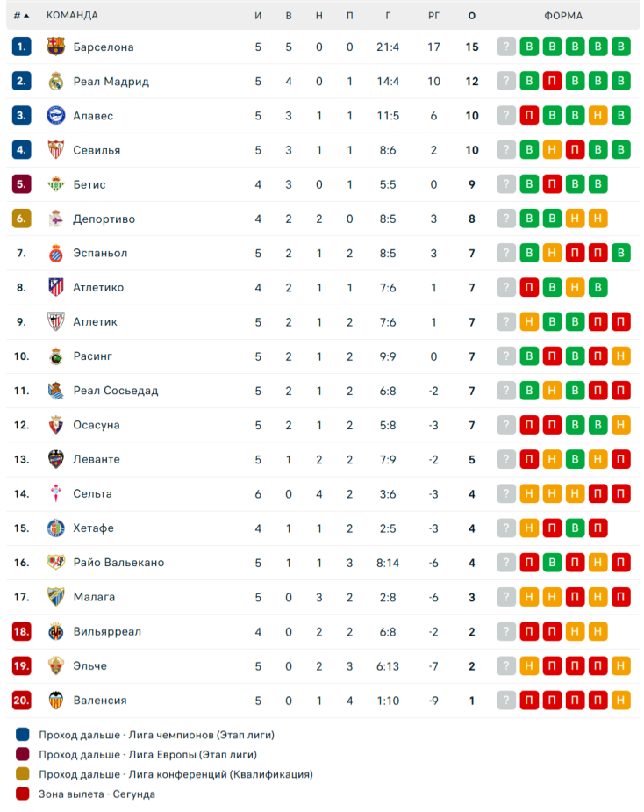
Task: Open the Alavés team logo
Action: tap(56, 116)
